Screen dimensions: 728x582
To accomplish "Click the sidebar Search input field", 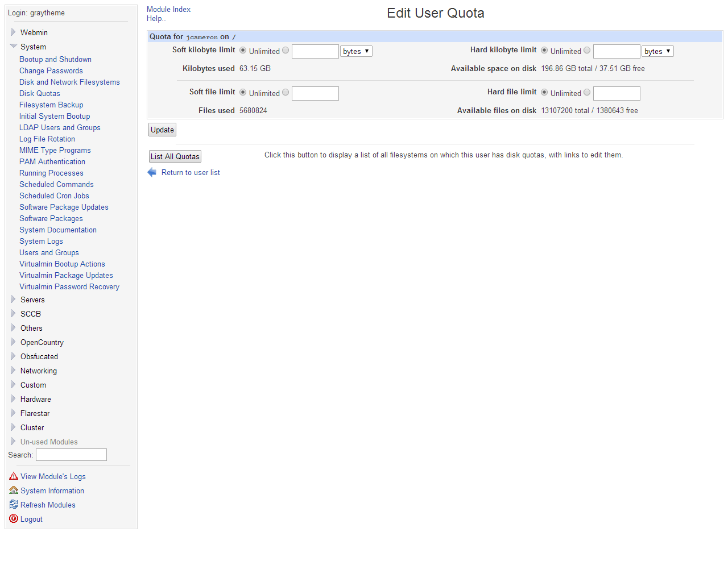I will click(71, 455).
